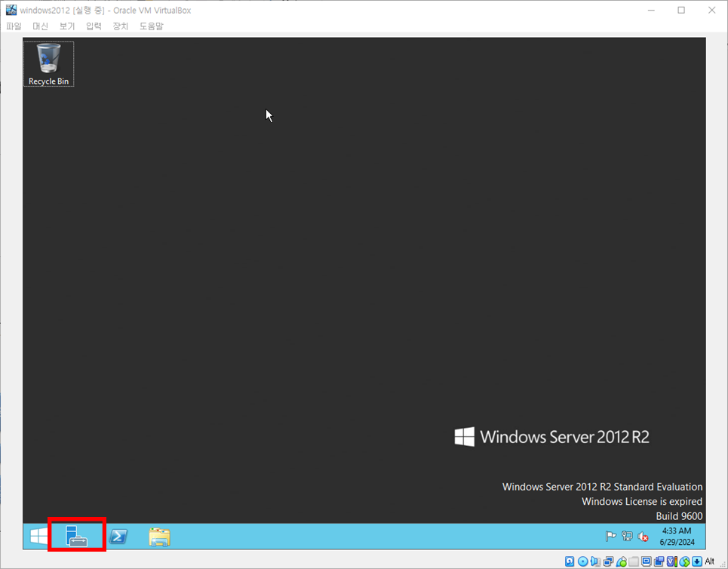Open the guest Windows Start button
The width and height of the screenshot is (728, 569).
coord(38,537)
